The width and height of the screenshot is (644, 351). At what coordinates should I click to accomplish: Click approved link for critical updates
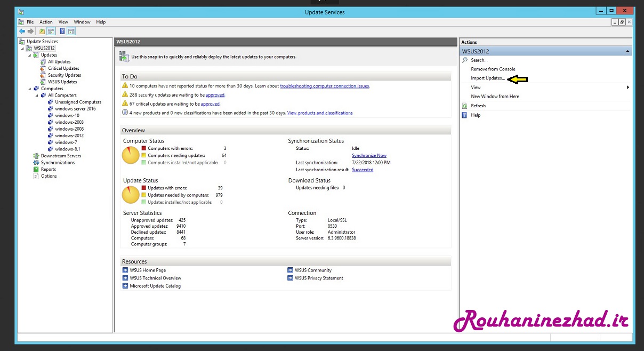pyautogui.click(x=211, y=104)
